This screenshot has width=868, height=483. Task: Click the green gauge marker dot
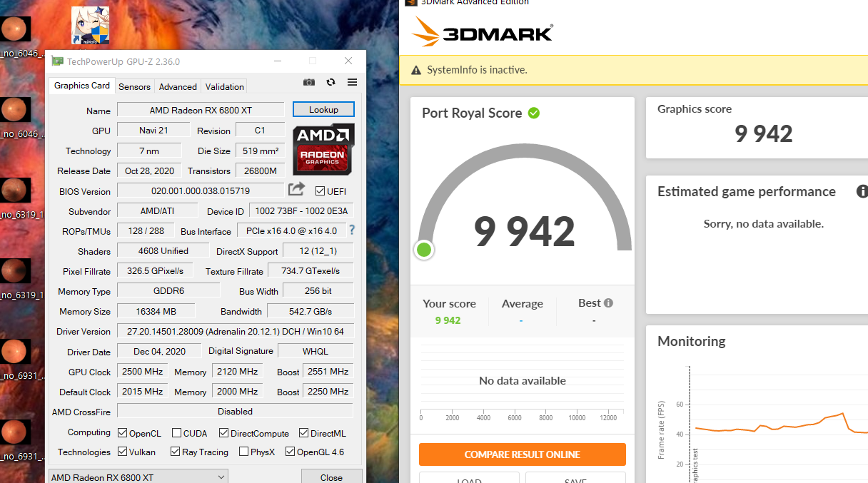point(424,250)
